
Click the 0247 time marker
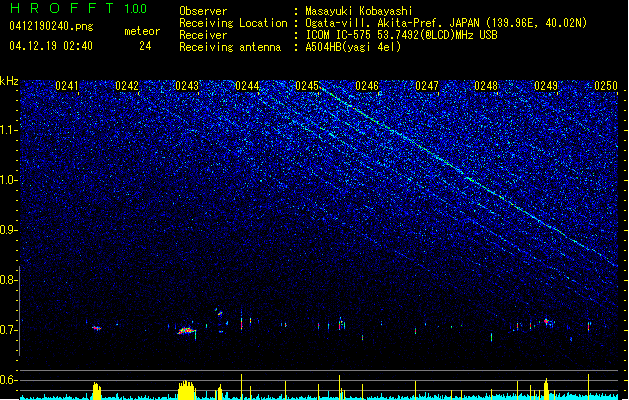click(427, 86)
